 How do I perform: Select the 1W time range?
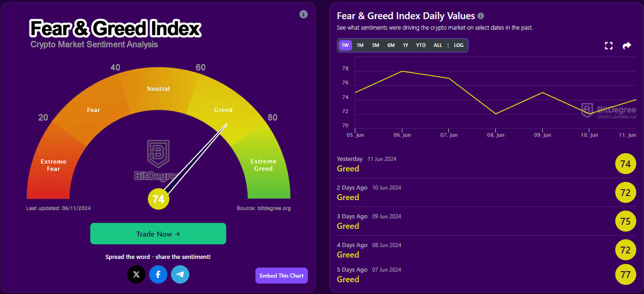click(345, 46)
